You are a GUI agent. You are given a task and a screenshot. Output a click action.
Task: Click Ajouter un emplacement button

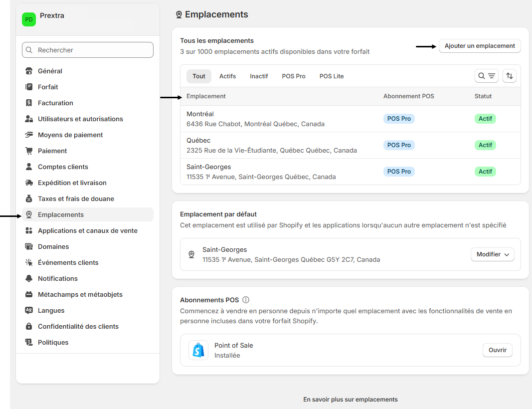[x=480, y=46]
